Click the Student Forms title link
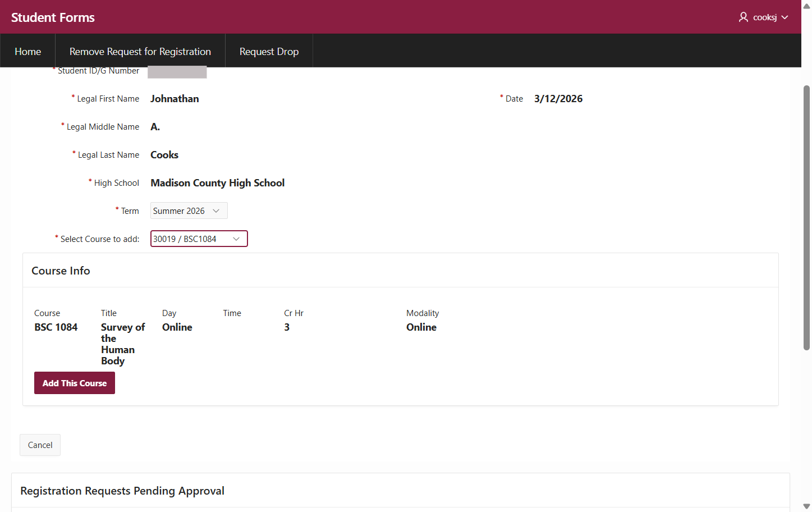This screenshot has width=812, height=512. [x=53, y=17]
